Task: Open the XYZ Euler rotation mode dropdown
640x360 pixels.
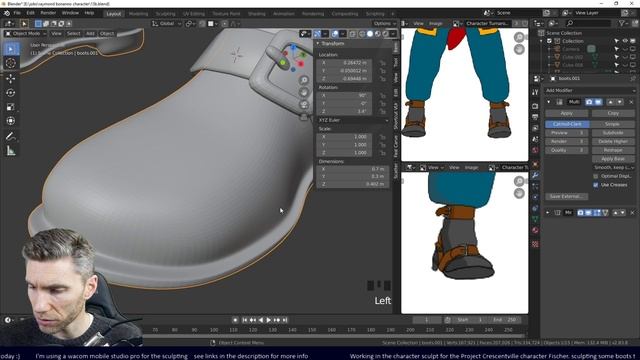Action: click(x=353, y=120)
